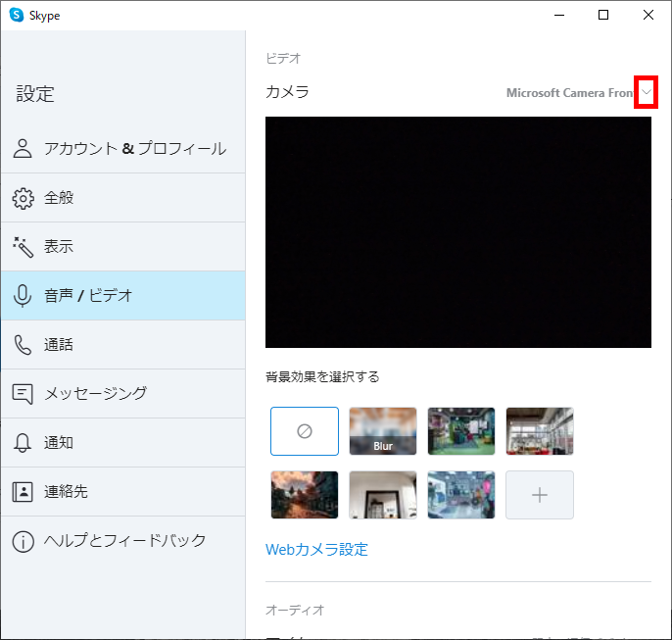Click the microphone icon beside 音声 / ビデオ
672x640 pixels.
(x=23, y=296)
